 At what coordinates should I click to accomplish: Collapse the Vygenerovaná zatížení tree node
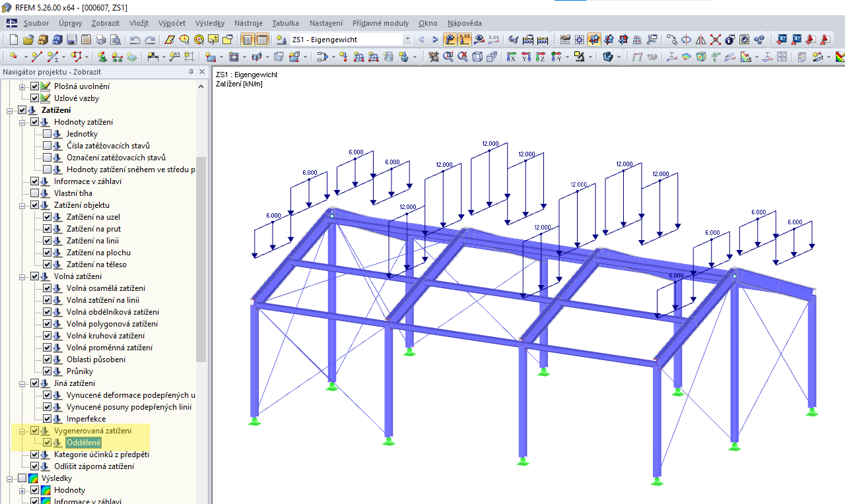[22, 431]
